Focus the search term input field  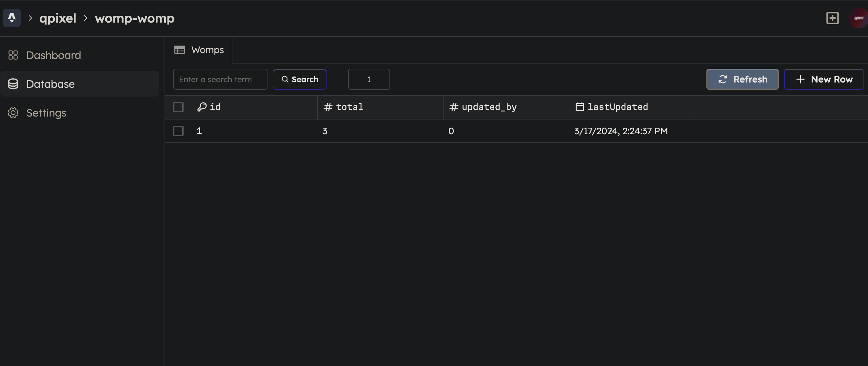[220, 80]
